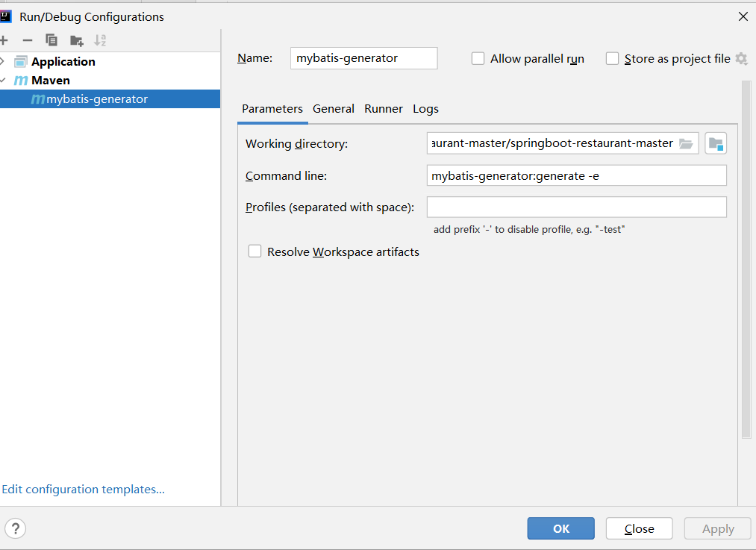Toggle Store as project file
The width and height of the screenshot is (756, 550).
tap(612, 59)
